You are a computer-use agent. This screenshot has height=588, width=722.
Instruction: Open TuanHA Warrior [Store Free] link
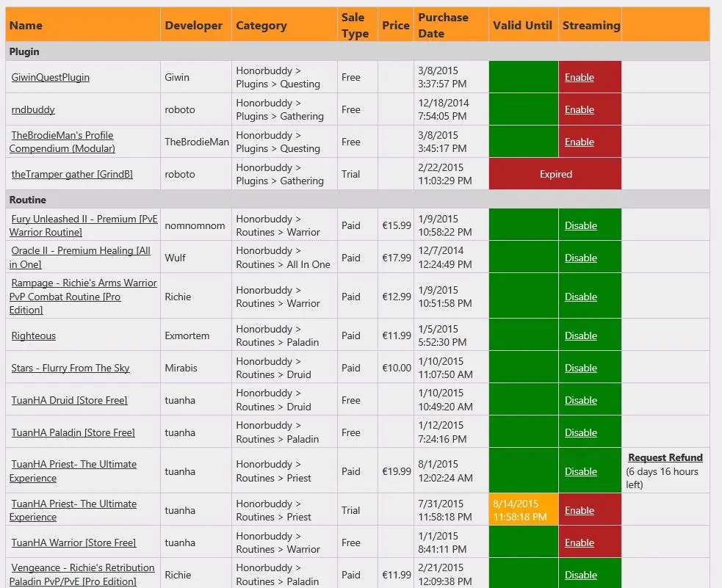pos(73,542)
